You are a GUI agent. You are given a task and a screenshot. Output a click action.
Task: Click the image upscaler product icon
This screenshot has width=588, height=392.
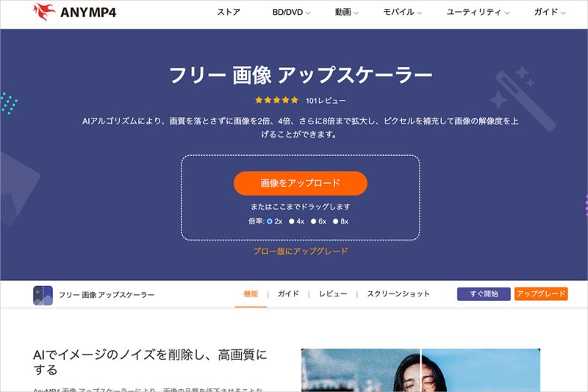pos(43,295)
